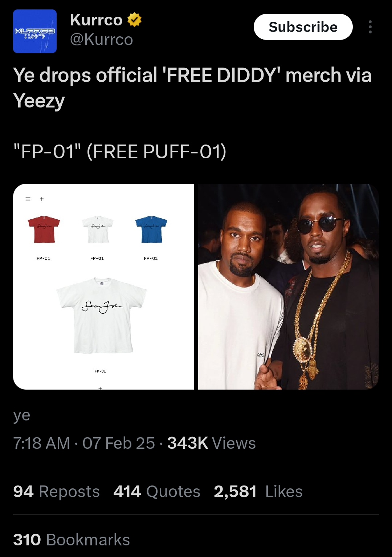Tap the small white FP-01 t-shirt
Viewport: 392px width, 557px height.
pyautogui.click(x=97, y=229)
